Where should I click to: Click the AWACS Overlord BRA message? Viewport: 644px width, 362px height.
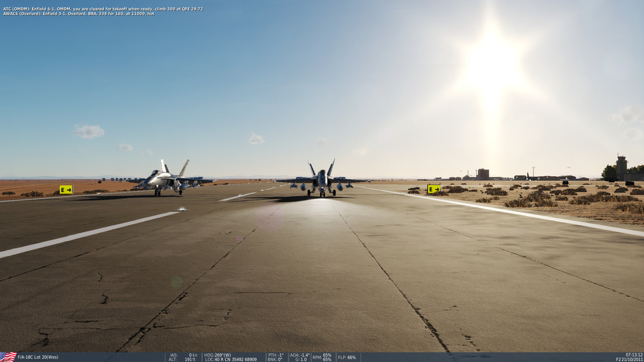(79, 14)
